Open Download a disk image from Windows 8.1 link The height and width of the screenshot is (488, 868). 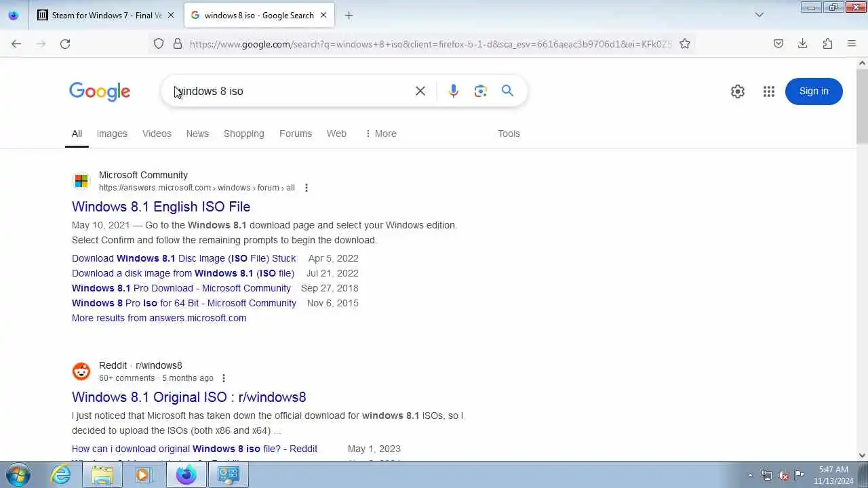click(x=183, y=273)
